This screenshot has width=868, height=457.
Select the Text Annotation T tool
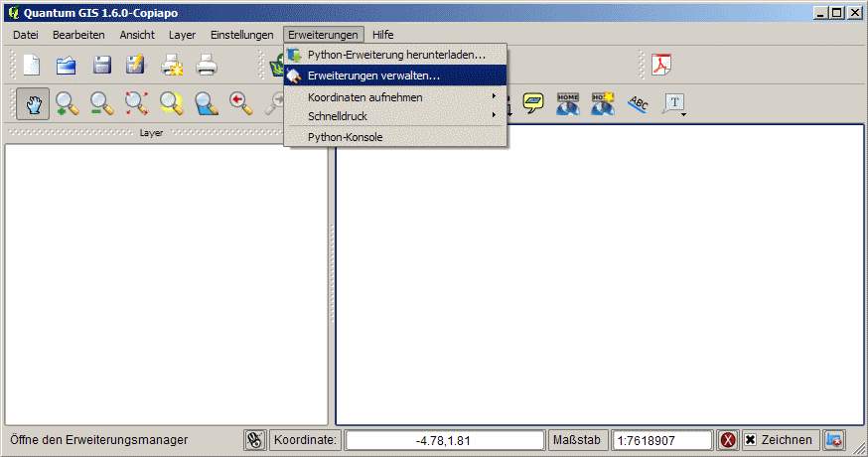point(673,103)
